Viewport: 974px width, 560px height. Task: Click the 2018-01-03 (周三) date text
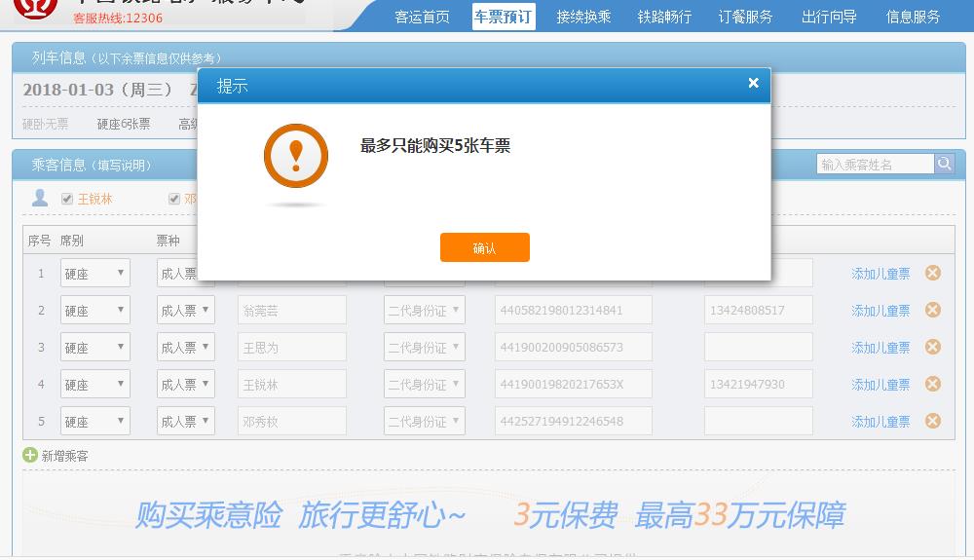[97, 90]
